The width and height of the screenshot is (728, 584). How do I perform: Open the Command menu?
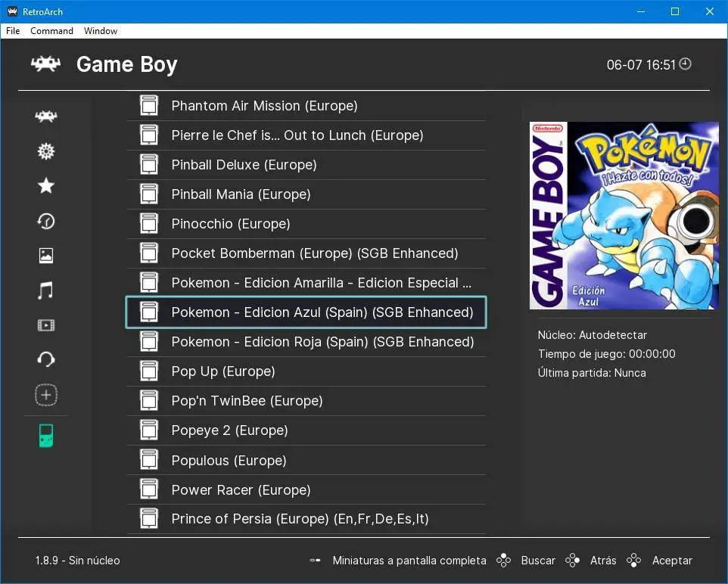click(51, 31)
